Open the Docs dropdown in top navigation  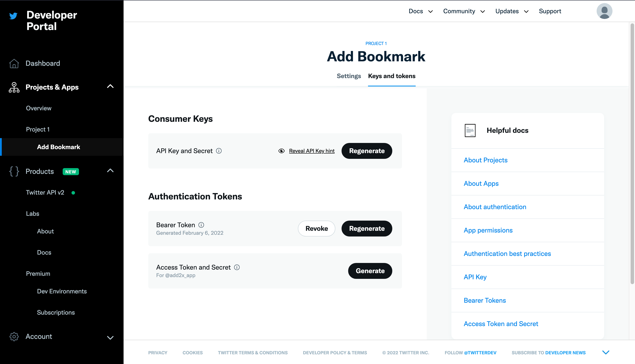(x=421, y=11)
